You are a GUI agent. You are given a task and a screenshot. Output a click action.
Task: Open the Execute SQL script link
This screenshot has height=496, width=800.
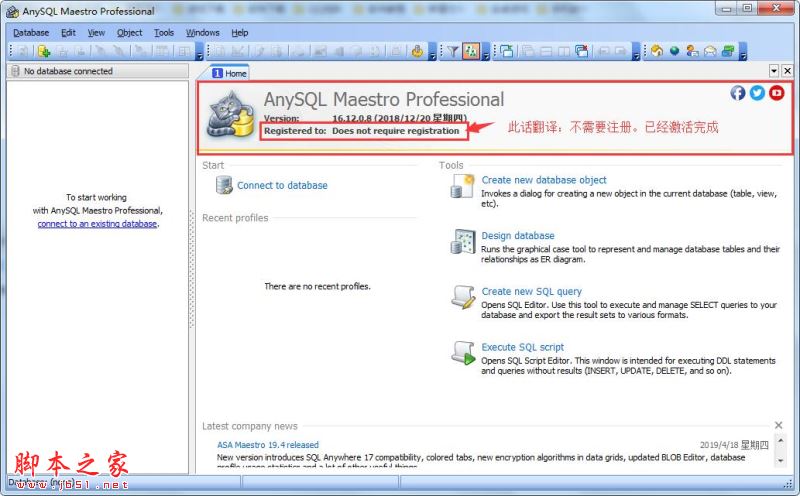point(523,346)
